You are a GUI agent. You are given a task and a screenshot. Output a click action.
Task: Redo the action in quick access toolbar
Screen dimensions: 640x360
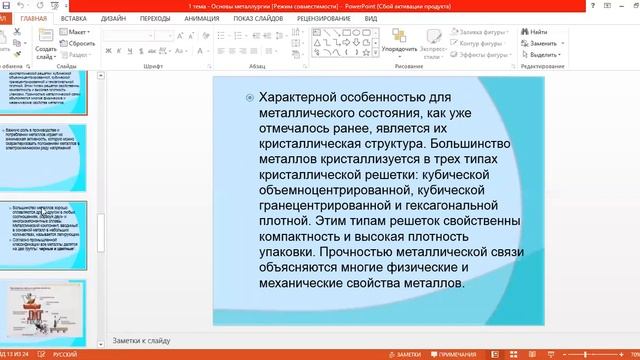pyautogui.click(x=40, y=6)
